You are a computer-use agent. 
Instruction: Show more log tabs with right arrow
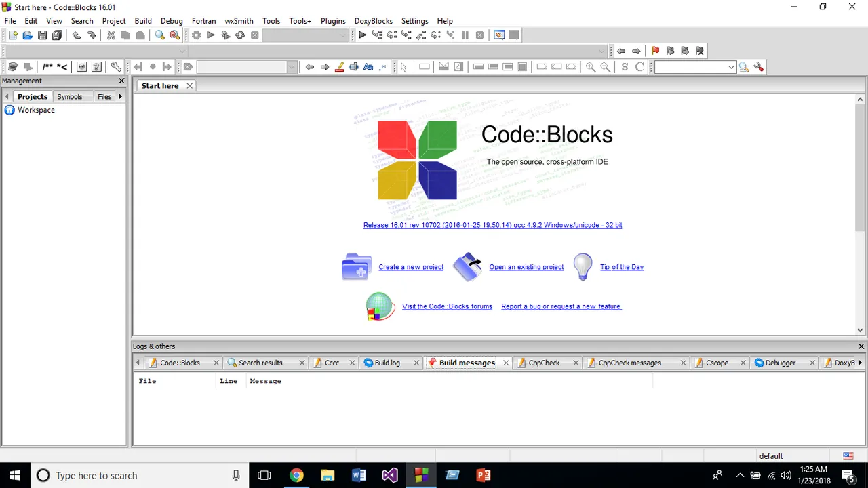click(x=860, y=363)
